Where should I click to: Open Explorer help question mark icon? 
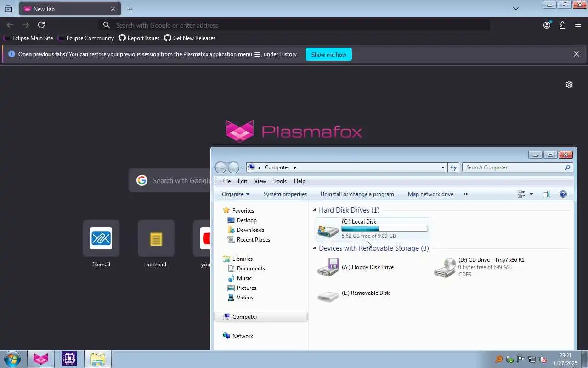pyautogui.click(x=563, y=194)
